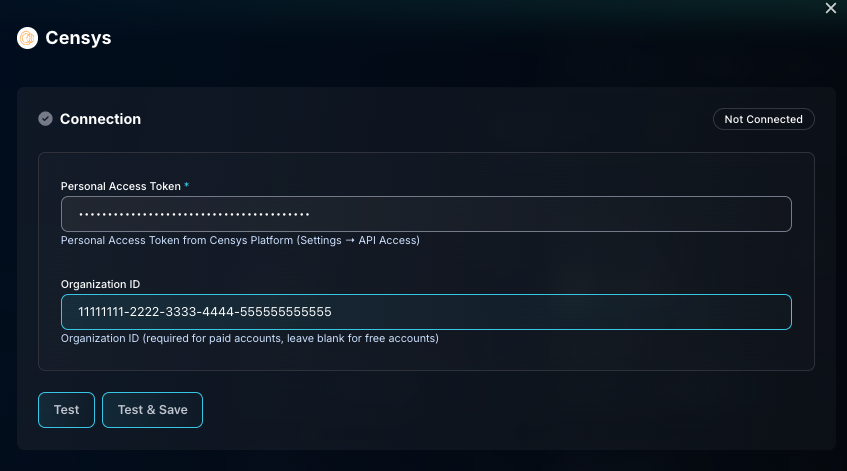Click the "Settings → API Access" hint text

(358, 240)
